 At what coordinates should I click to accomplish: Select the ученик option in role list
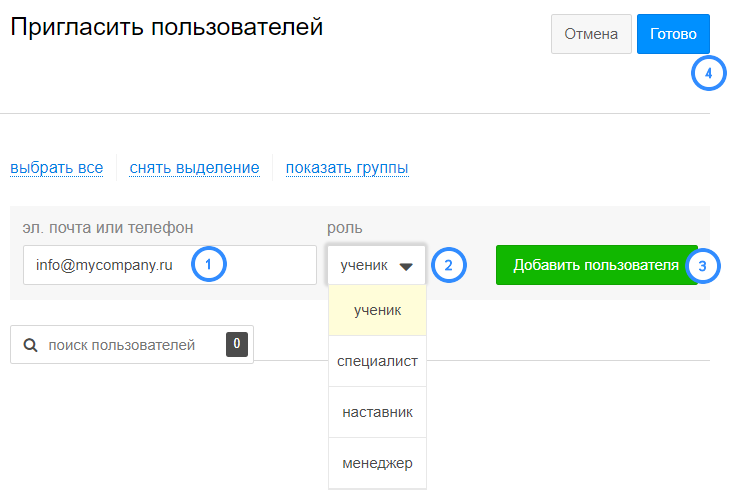[377, 310]
